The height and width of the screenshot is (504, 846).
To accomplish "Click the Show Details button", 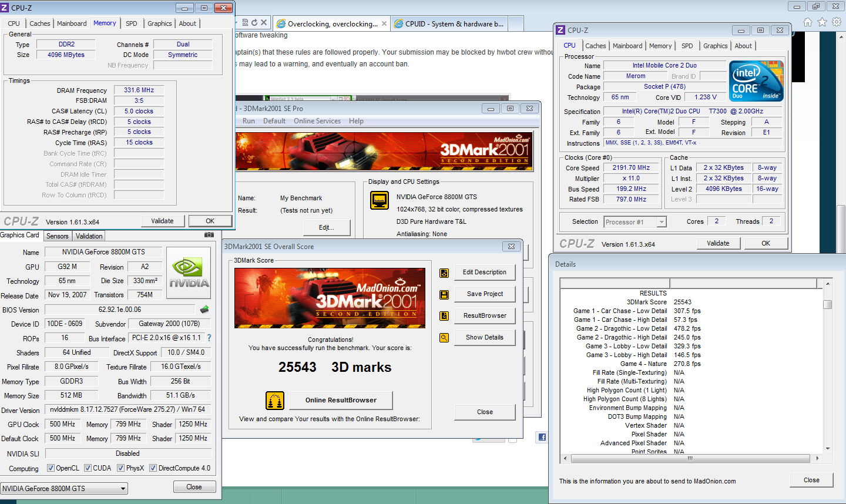I will click(485, 338).
